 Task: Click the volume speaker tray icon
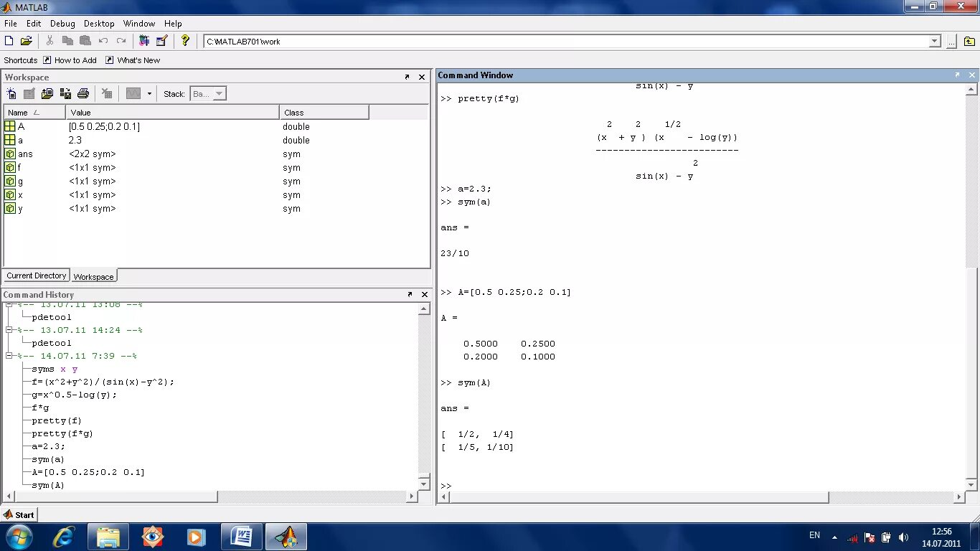[x=904, y=537]
